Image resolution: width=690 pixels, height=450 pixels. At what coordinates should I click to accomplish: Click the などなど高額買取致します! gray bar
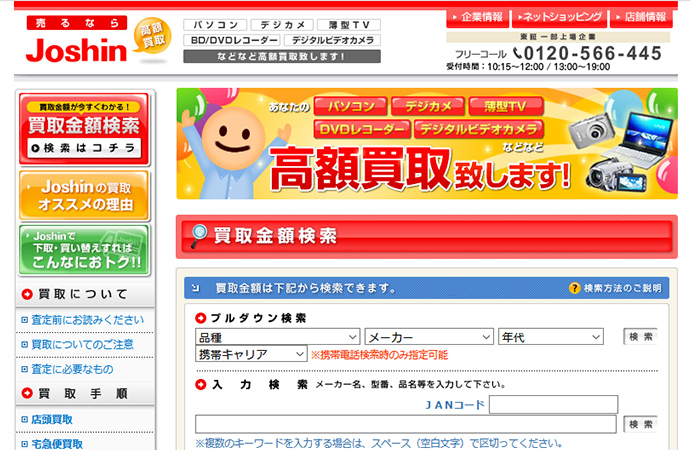pos(282,56)
